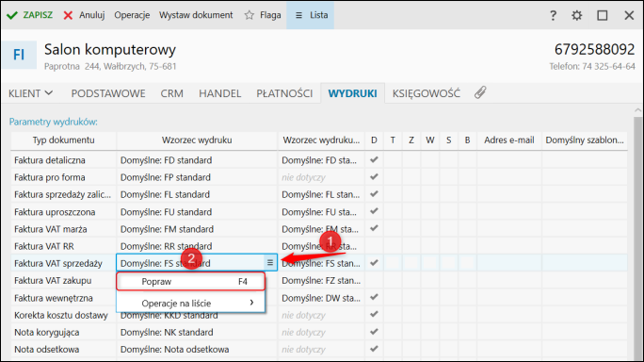Click the T column header

[x=393, y=140]
